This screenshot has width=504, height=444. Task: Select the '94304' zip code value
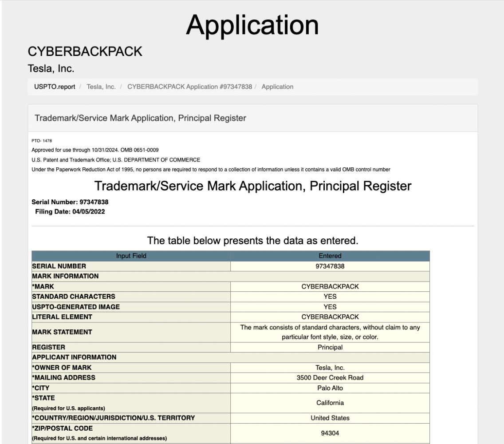[330, 433]
